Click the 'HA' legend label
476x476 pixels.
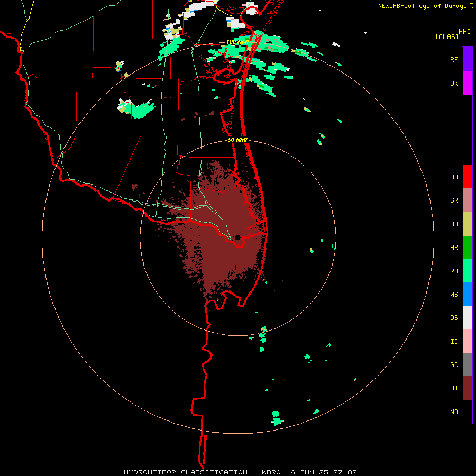[454, 177]
